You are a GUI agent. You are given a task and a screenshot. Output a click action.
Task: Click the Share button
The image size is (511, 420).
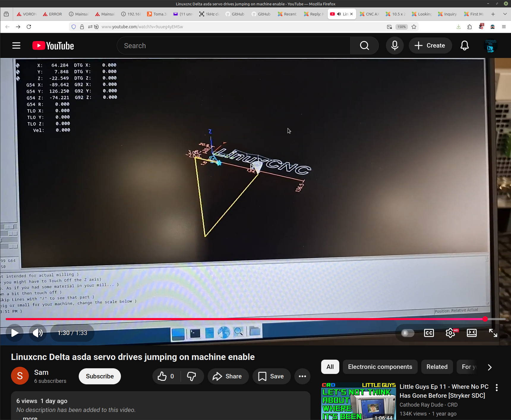pos(228,376)
